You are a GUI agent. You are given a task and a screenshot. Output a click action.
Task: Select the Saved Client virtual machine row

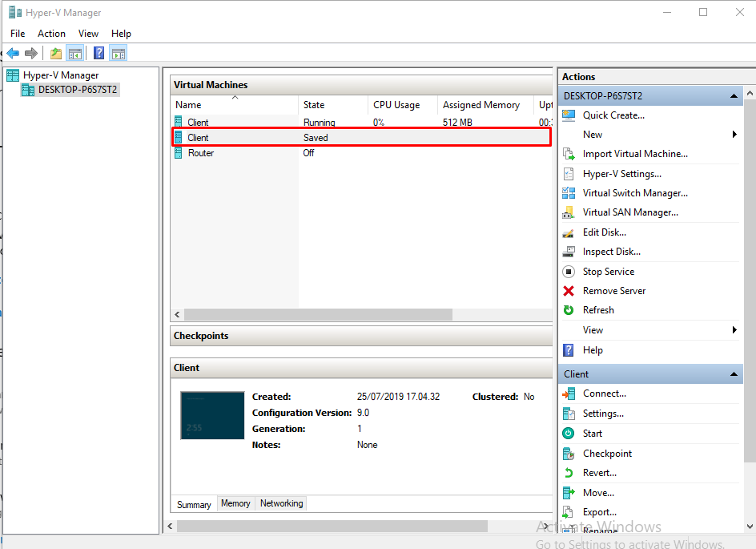362,138
